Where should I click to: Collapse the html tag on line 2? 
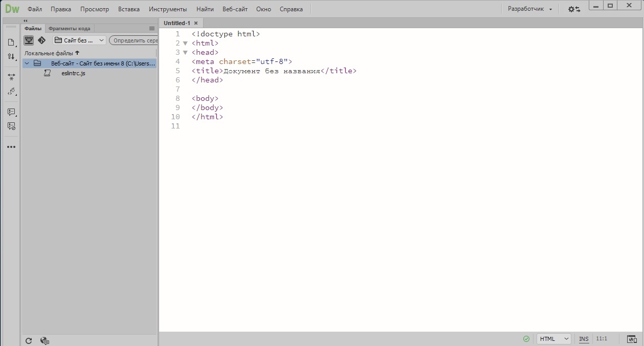pos(185,43)
